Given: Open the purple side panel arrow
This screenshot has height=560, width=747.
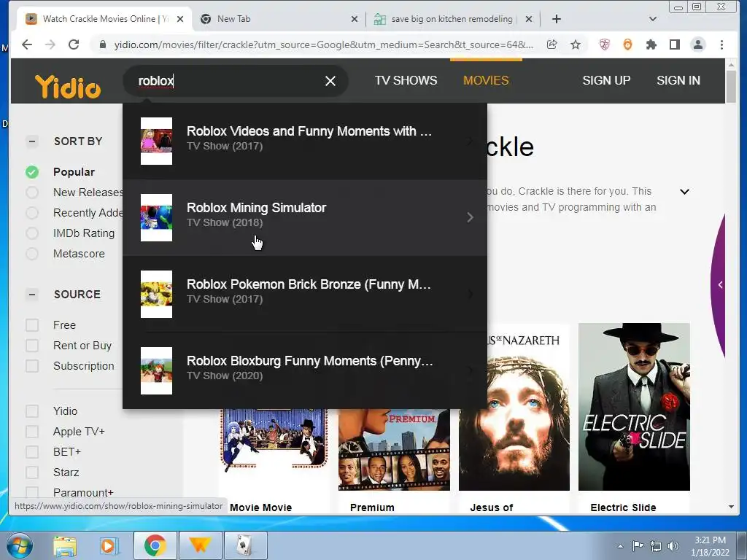Looking at the screenshot, I should coord(720,285).
